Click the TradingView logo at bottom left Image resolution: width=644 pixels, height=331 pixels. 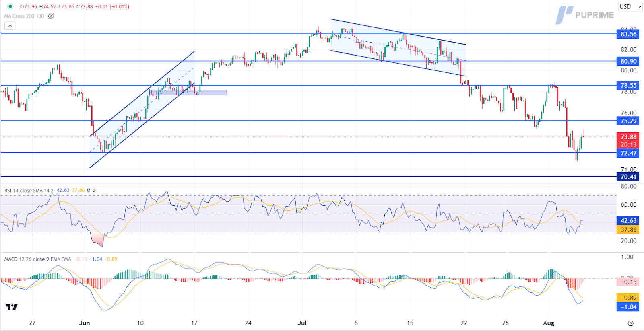point(12,307)
